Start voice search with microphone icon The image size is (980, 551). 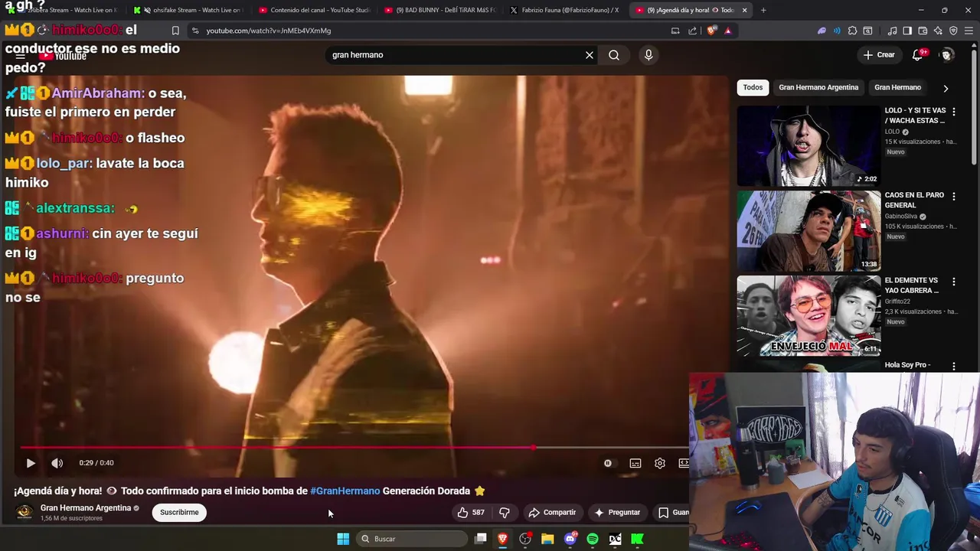(x=648, y=55)
